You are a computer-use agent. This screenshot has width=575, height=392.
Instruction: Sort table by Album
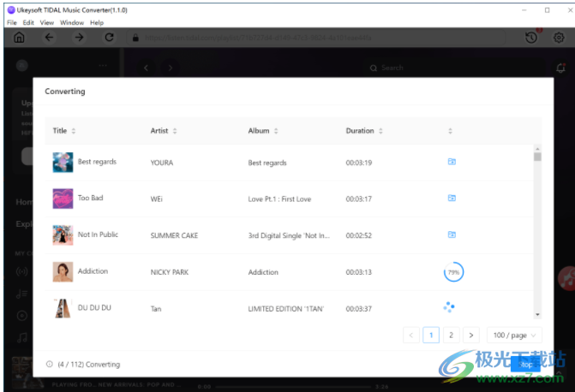[276, 131]
